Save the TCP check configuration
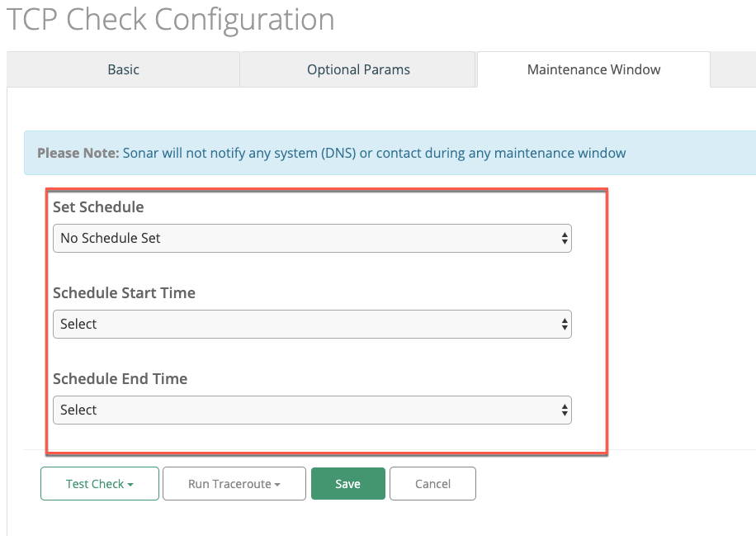The width and height of the screenshot is (756, 536). pyautogui.click(x=348, y=483)
